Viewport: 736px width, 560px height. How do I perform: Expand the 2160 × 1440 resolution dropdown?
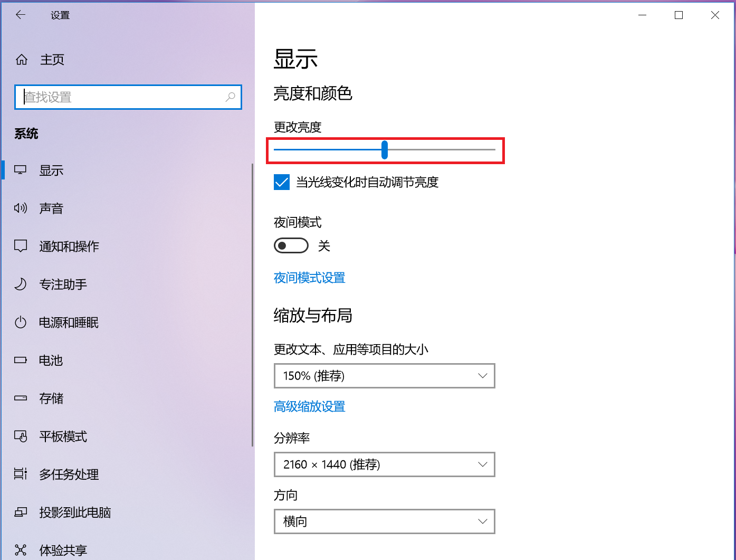pos(384,464)
